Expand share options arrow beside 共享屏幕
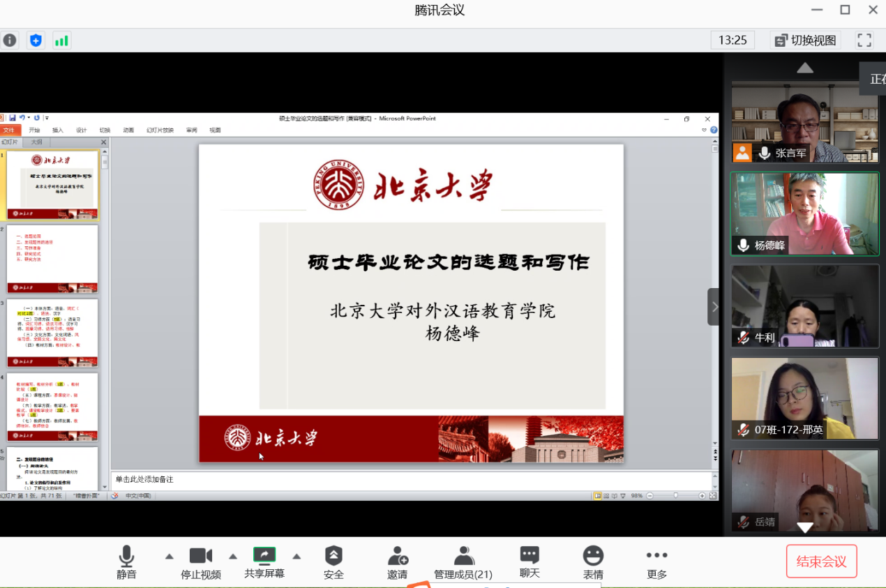The height and width of the screenshot is (588, 886). click(x=296, y=557)
